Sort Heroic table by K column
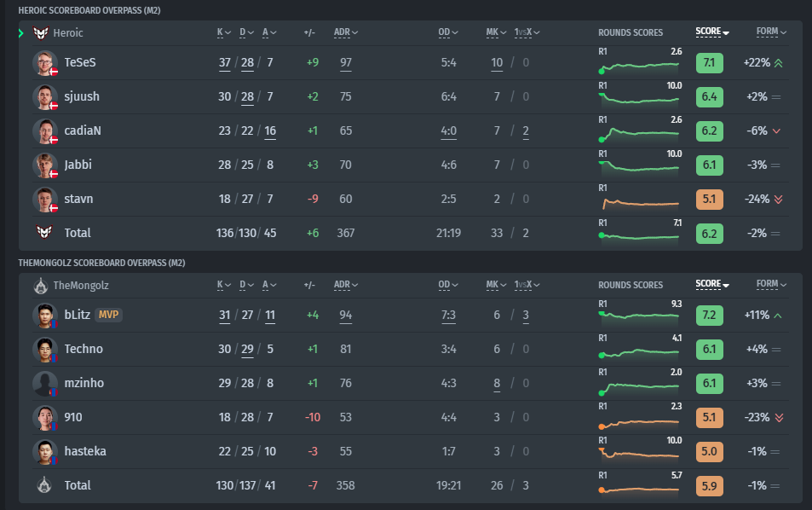 coord(224,32)
